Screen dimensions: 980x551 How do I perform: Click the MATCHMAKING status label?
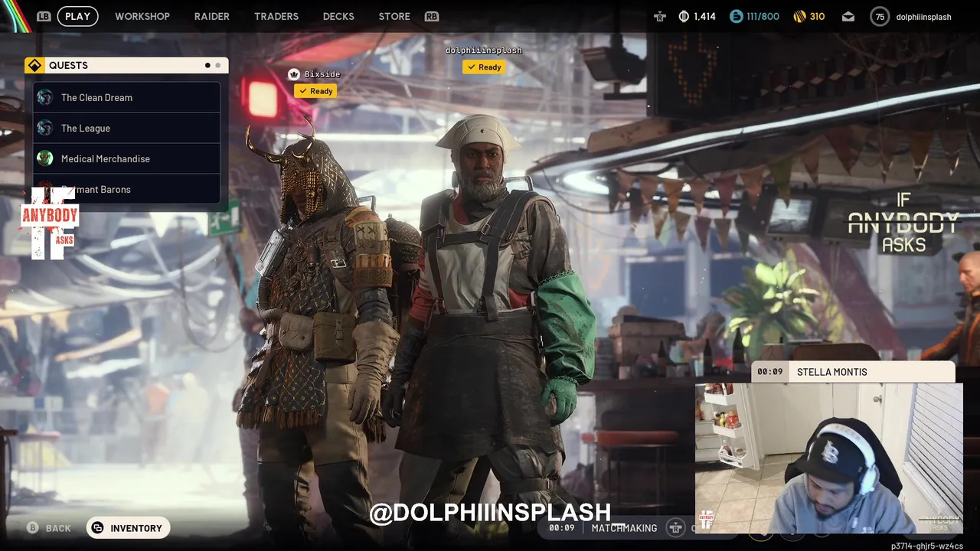(x=624, y=528)
